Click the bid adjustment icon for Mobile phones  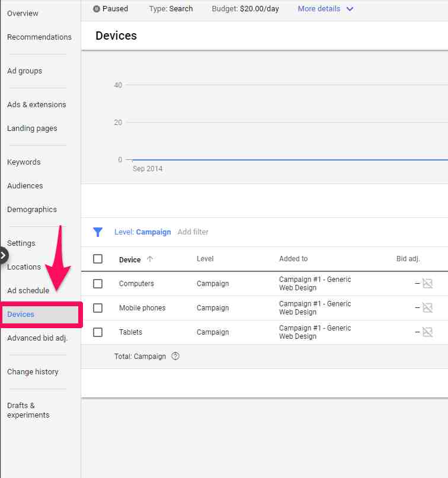pos(427,308)
